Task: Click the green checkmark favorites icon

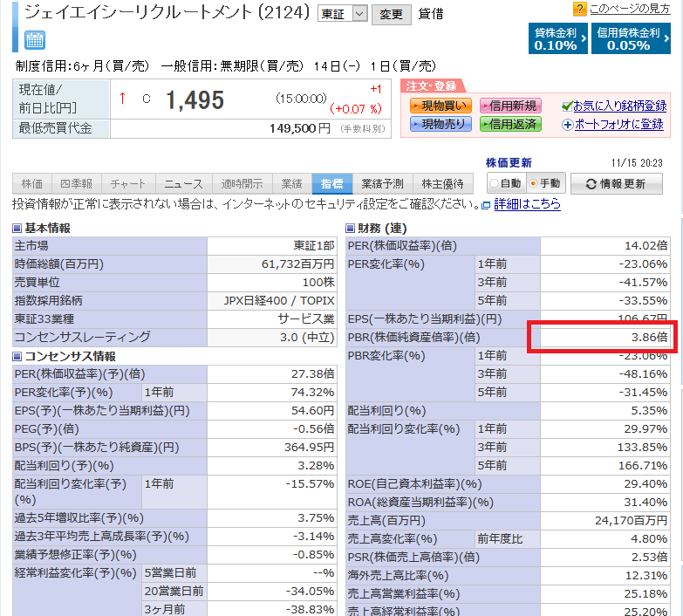Action: 567,106
